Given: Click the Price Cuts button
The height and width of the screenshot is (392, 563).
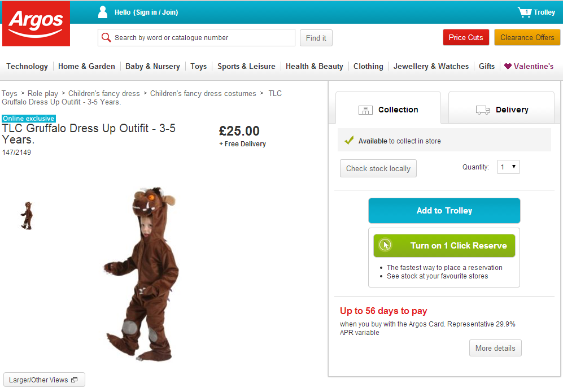Looking at the screenshot, I should click(466, 37).
